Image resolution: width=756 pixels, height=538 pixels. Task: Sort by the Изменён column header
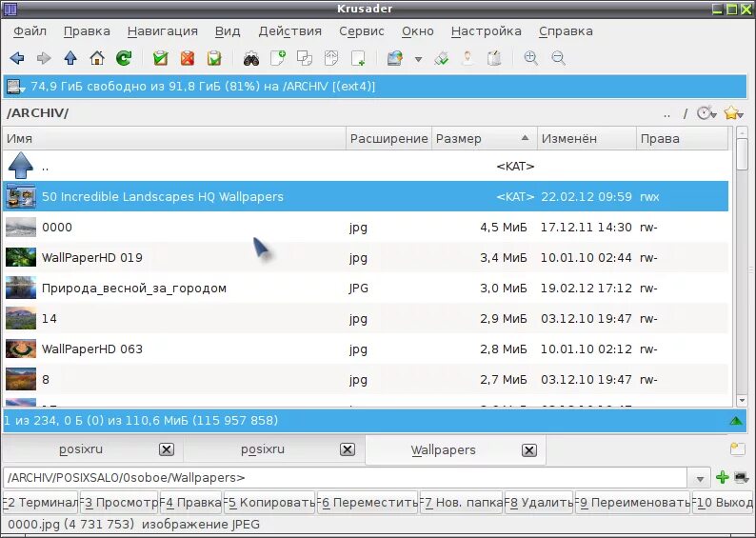tap(587, 139)
